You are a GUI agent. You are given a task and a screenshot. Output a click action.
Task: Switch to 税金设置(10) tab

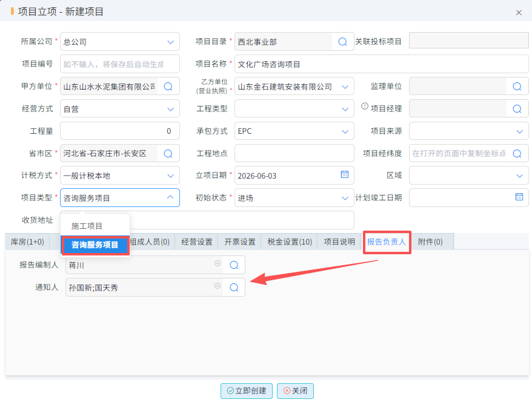point(290,242)
